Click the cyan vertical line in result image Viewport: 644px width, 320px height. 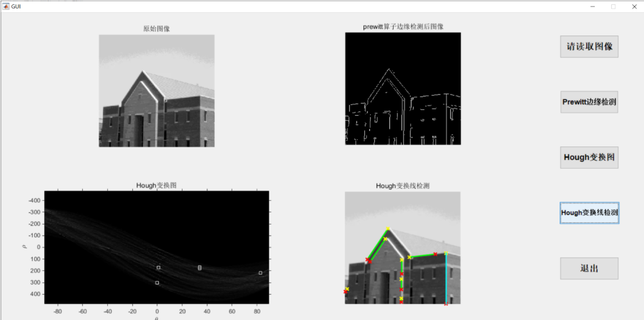click(446, 279)
